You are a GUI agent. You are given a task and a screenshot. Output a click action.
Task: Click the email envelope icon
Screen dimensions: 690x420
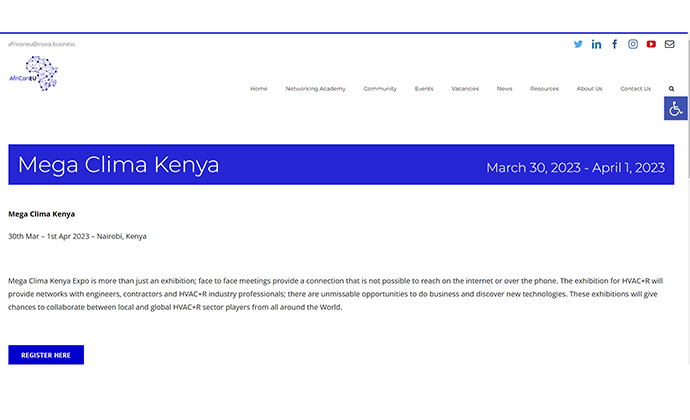pyautogui.click(x=669, y=44)
